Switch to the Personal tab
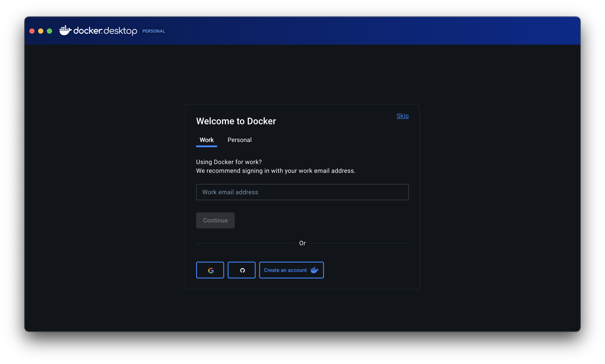Viewport: 605px width, 364px height. pyautogui.click(x=239, y=140)
